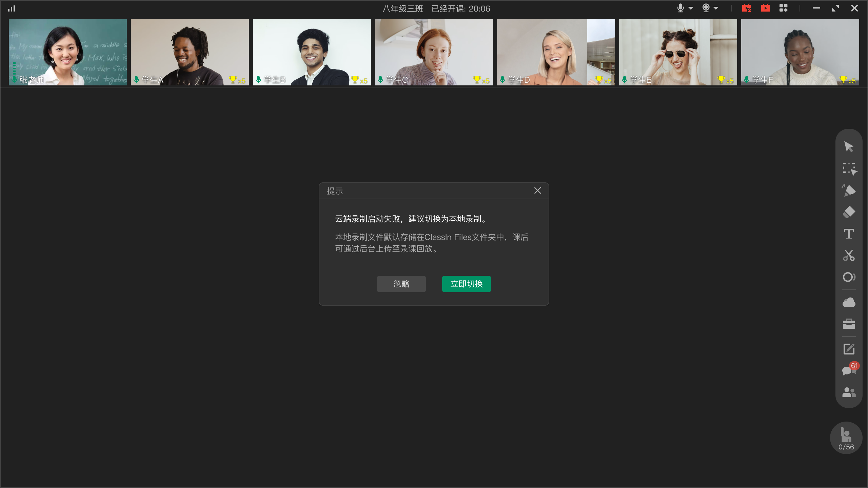Select the eraser tool
Screen dimensions: 868x488
click(x=849, y=212)
